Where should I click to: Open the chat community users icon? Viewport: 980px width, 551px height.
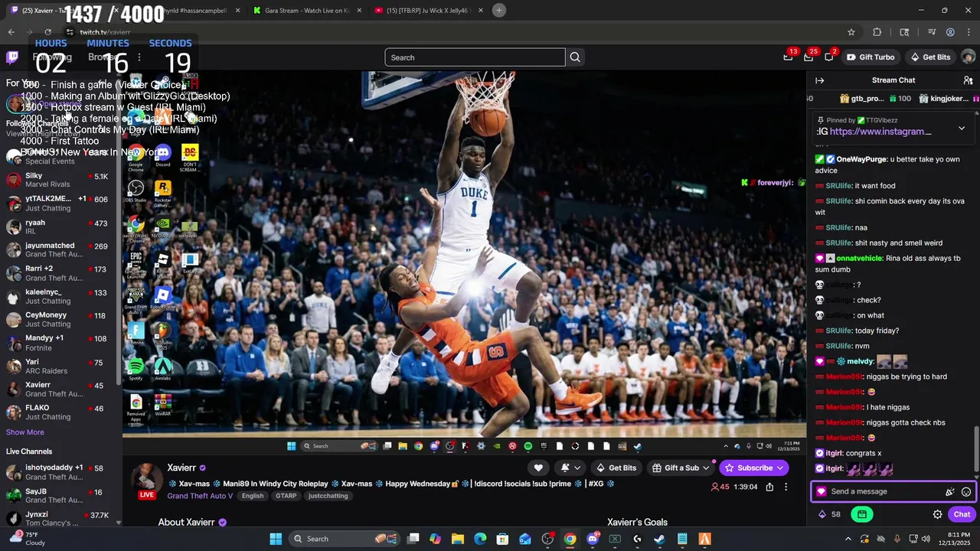pos(968,80)
